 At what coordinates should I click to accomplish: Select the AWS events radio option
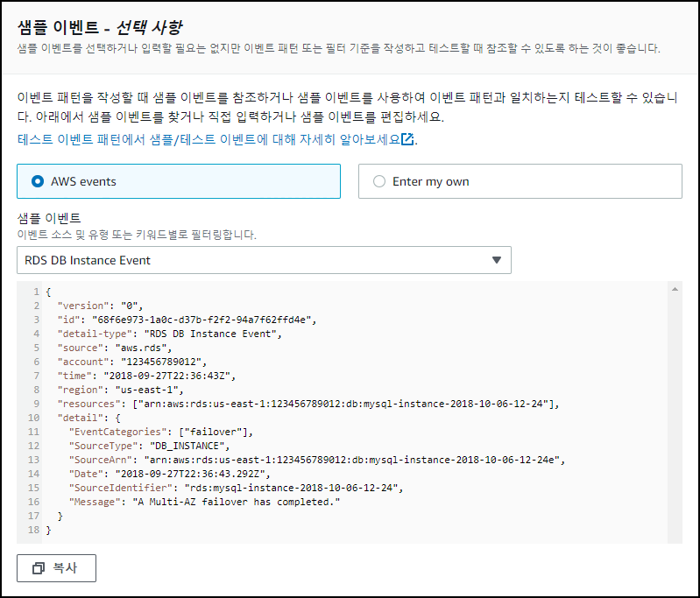(x=179, y=181)
